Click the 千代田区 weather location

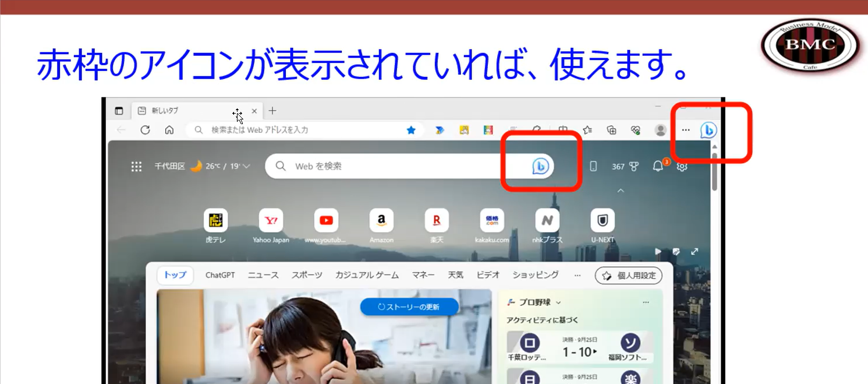pyautogui.click(x=169, y=167)
